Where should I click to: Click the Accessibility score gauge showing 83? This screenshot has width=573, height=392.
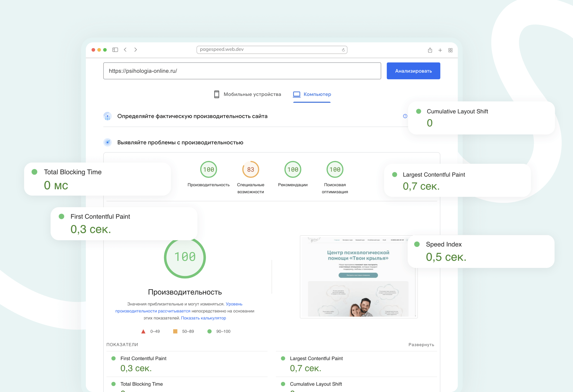[x=250, y=170]
